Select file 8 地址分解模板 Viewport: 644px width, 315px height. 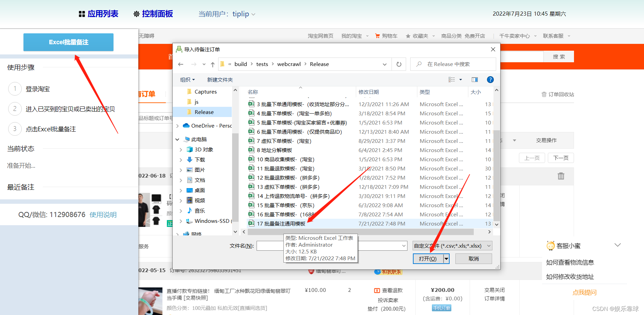(x=275, y=150)
